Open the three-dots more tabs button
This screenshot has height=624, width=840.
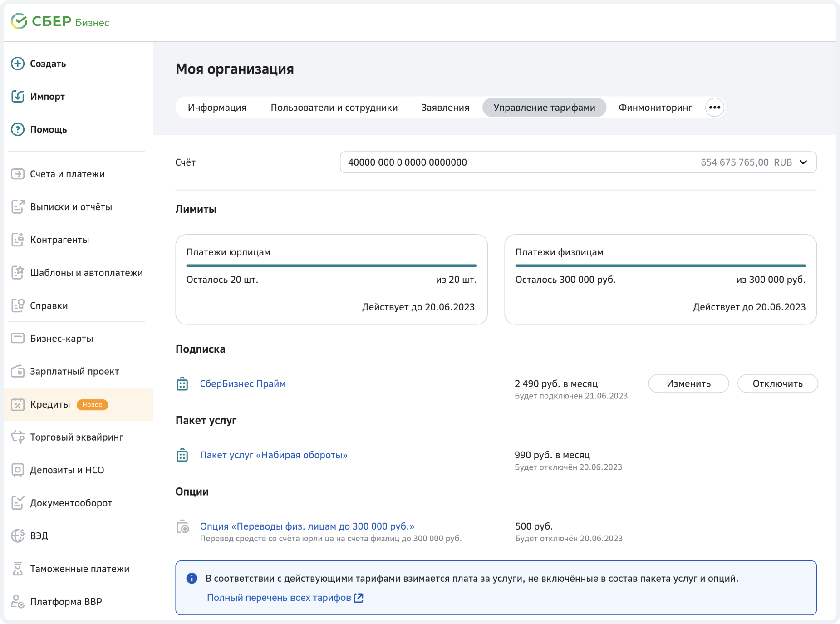[x=715, y=108]
